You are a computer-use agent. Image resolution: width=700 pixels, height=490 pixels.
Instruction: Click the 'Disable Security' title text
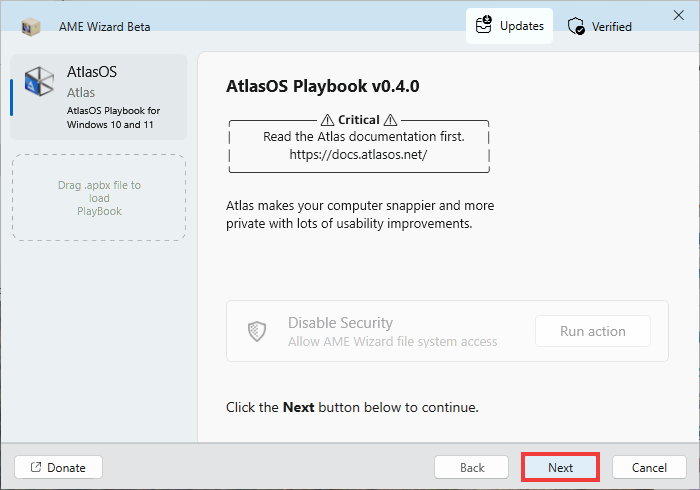click(340, 322)
